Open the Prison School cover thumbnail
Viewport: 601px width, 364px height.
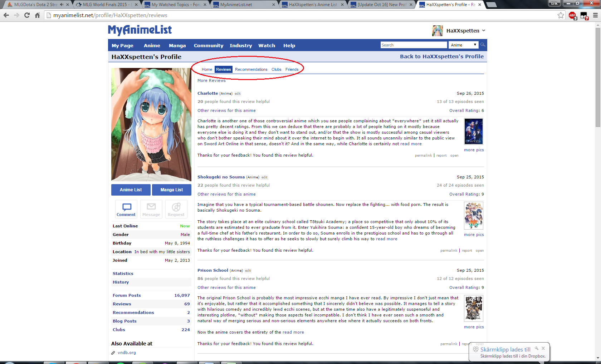(x=473, y=308)
